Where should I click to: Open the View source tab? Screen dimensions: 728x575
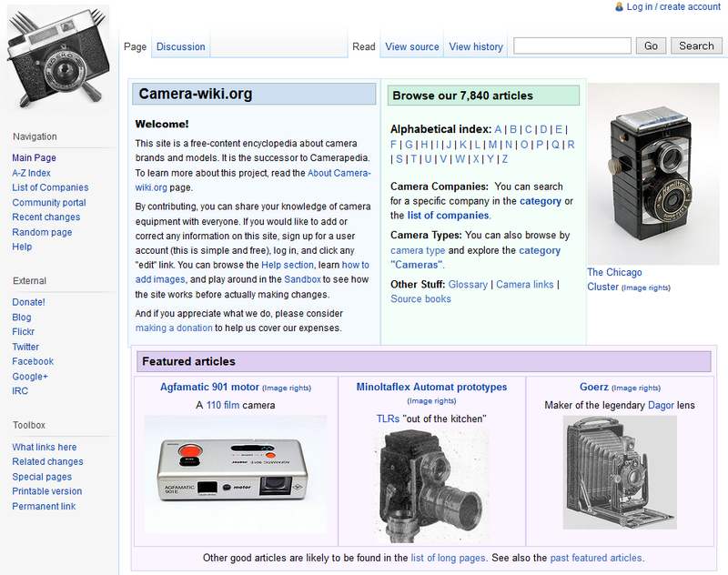(412, 47)
